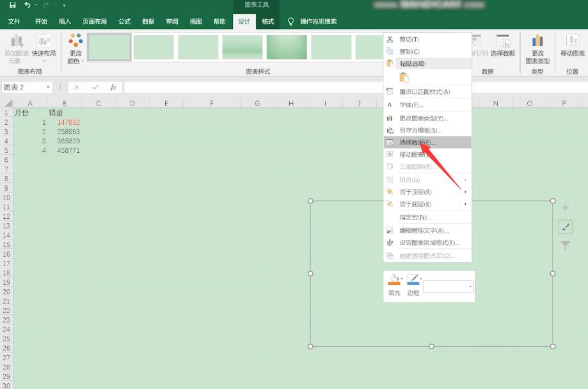Switch to the Insert tab

(x=65, y=21)
